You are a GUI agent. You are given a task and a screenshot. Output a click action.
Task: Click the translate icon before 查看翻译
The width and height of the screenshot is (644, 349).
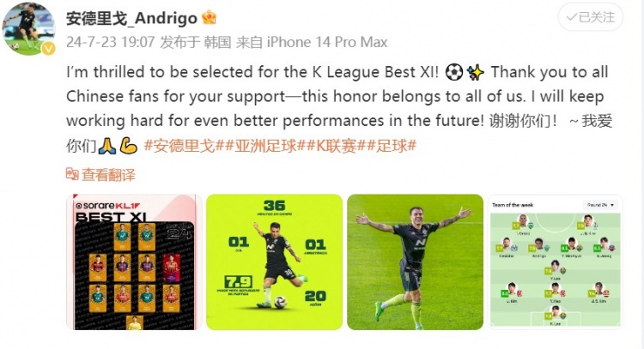(x=72, y=174)
